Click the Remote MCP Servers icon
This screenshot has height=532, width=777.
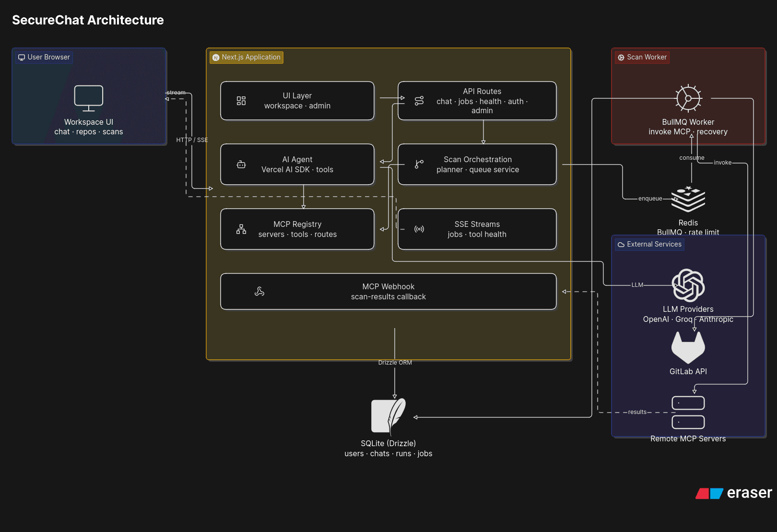click(688, 413)
